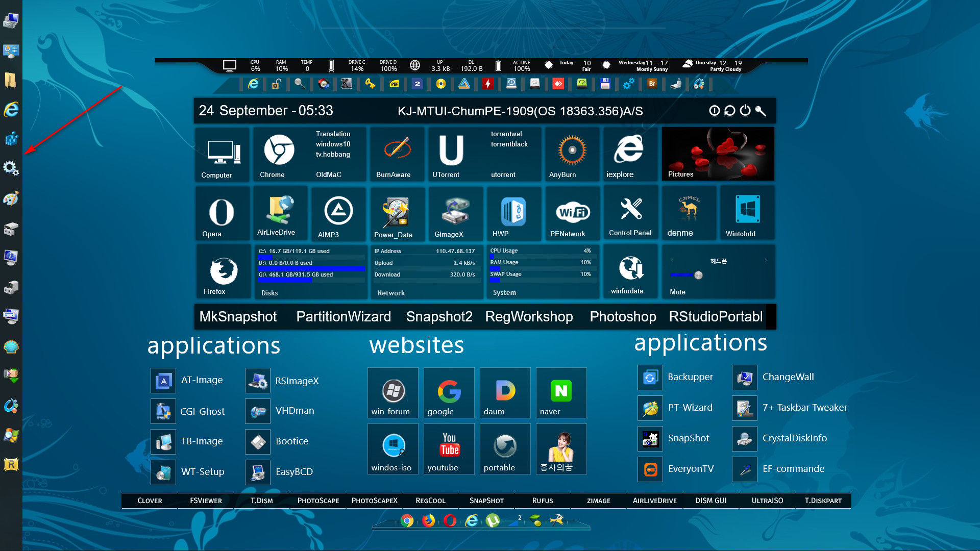Open the OldMaC link
The height and width of the screenshot is (551, 980).
[x=328, y=174]
